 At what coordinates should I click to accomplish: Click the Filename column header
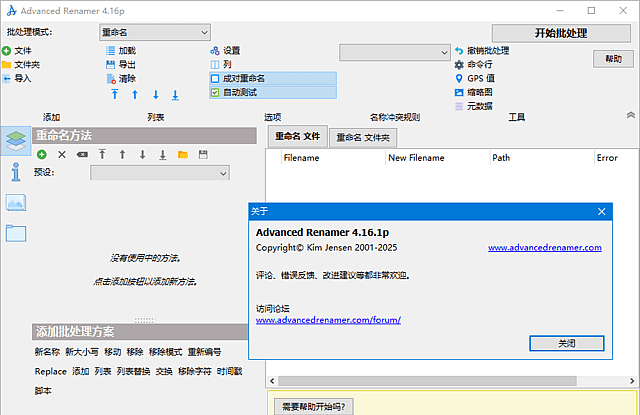point(333,158)
